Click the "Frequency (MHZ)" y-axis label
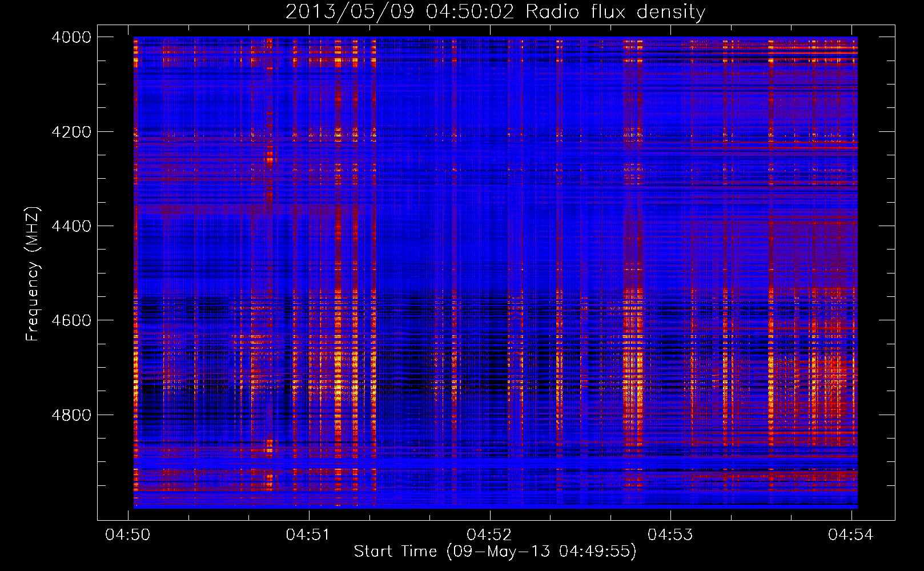924x571 pixels. click(33, 274)
